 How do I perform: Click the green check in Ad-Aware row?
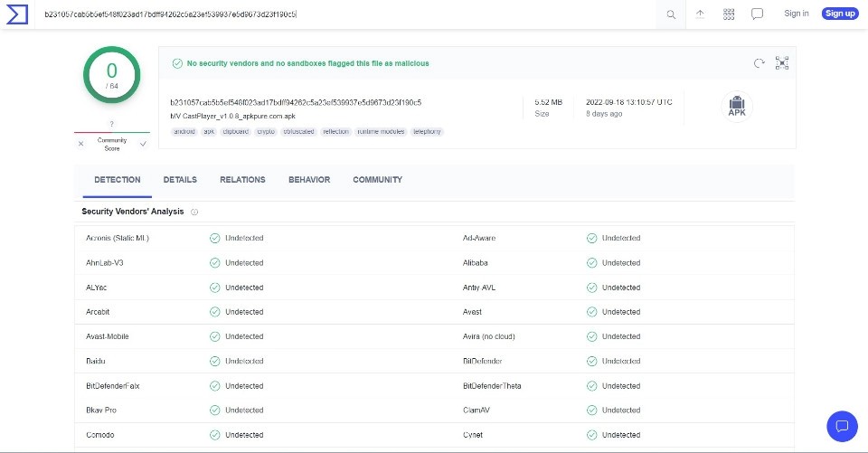pyautogui.click(x=591, y=238)
